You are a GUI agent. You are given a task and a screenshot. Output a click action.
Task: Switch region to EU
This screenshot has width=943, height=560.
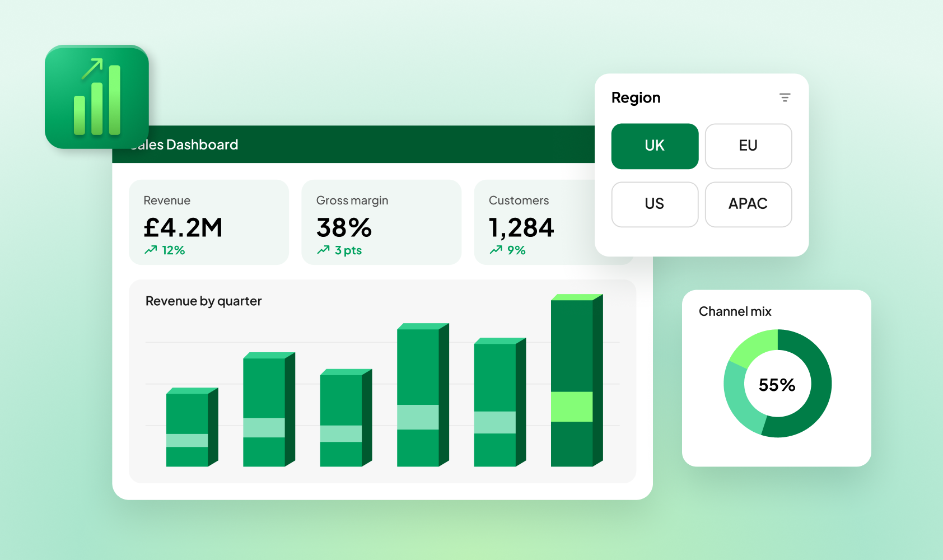pos(748,146)
